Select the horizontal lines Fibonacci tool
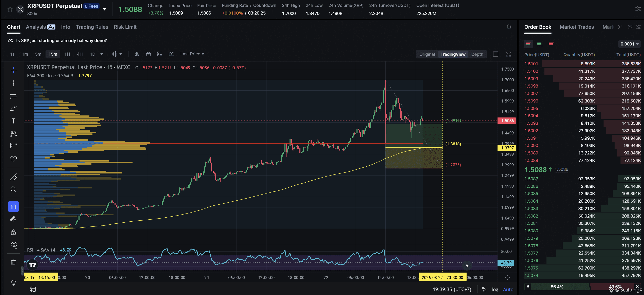This screenshot has width=644, height=295. (x=14, y=95)
